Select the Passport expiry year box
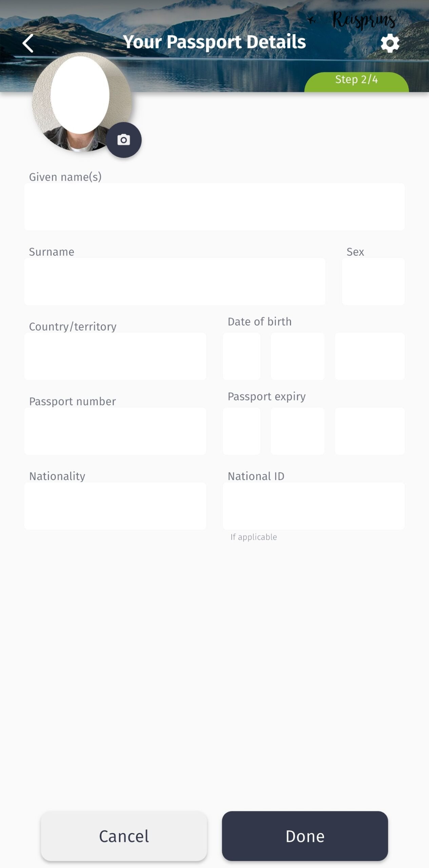The image size is (429, 868). (370, 431)
